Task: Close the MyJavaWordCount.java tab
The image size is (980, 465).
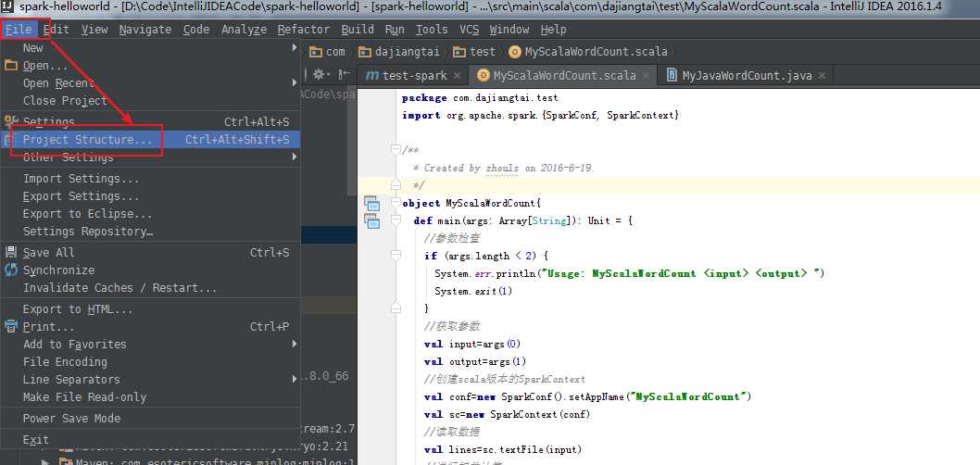Action: tap(822, 76)
